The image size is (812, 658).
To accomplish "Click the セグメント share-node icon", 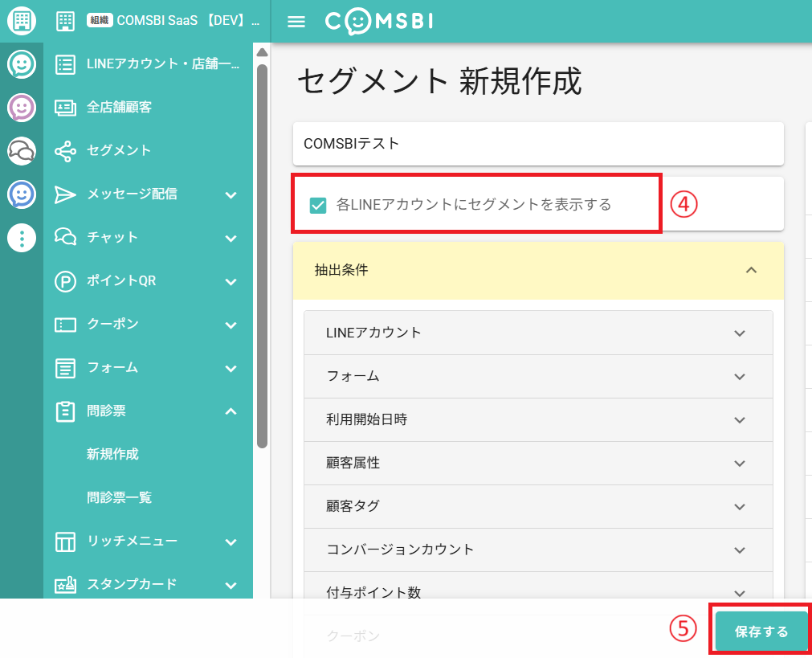I will click(x=65, y=151).
